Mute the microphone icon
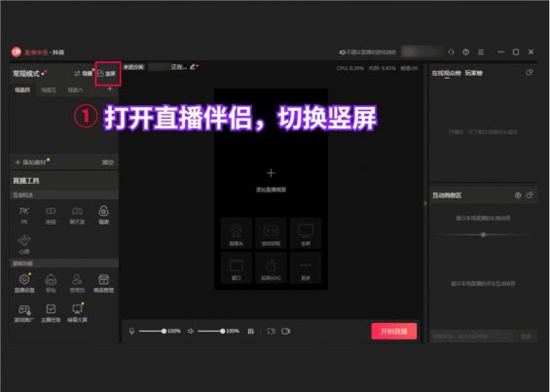 point(131,331)
